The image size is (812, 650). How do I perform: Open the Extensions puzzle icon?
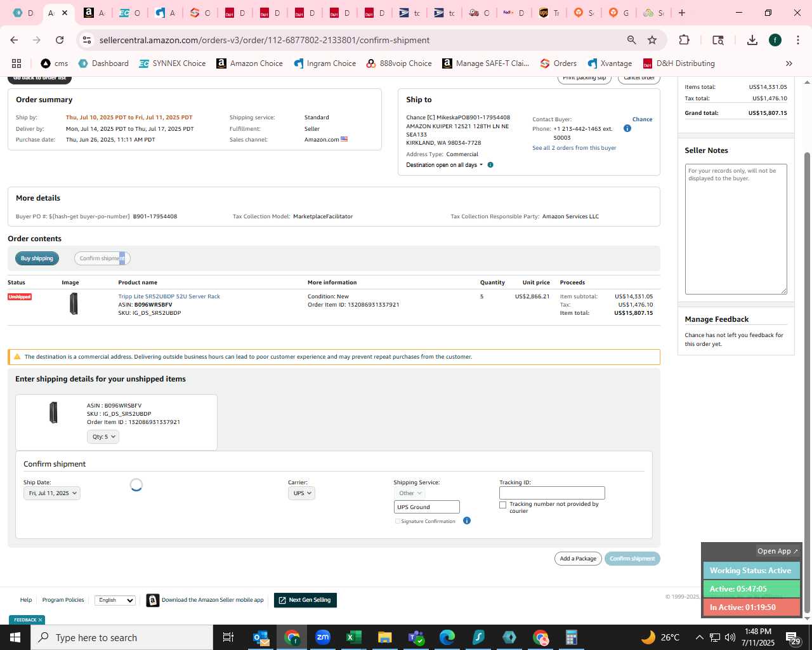684,40
